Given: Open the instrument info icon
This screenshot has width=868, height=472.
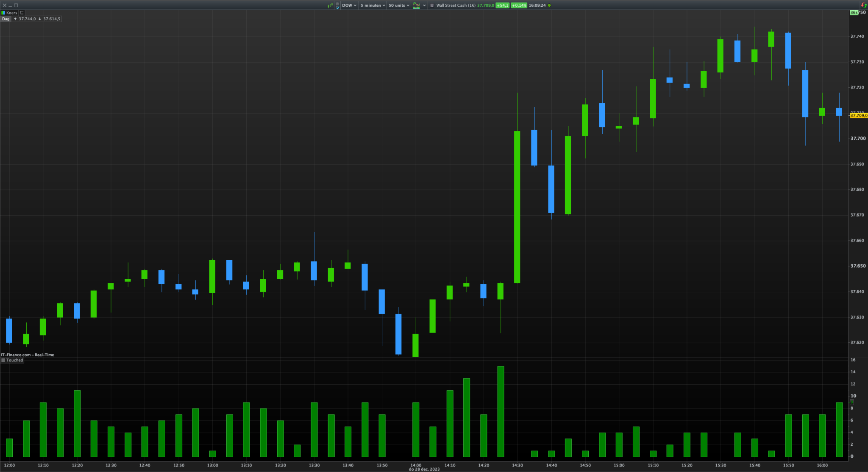Looking at the screenshot, I should pos(432,6).
